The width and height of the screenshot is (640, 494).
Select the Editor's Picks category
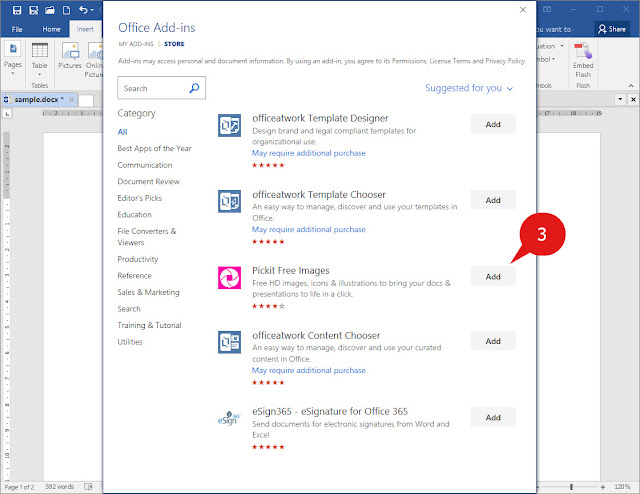[140, 198]
